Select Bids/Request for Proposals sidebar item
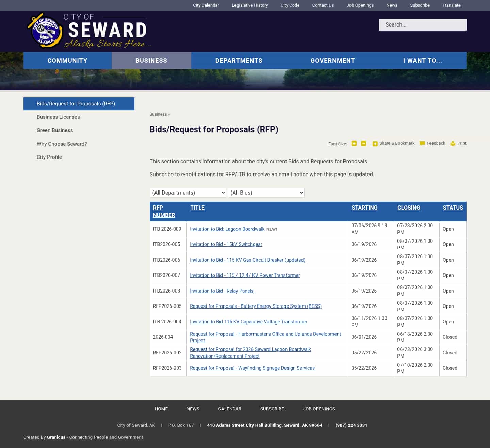This screenshot has width=490, height=448. tap(79, 104)
